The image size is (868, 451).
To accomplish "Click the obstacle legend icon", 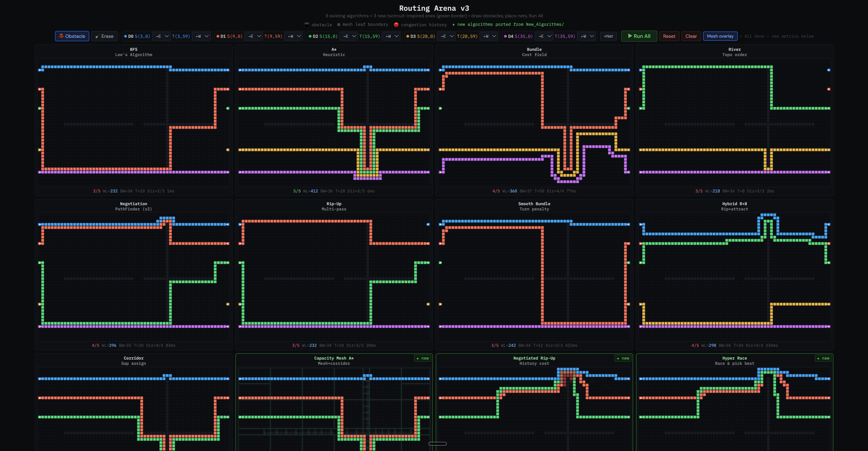I will (307, 24).
